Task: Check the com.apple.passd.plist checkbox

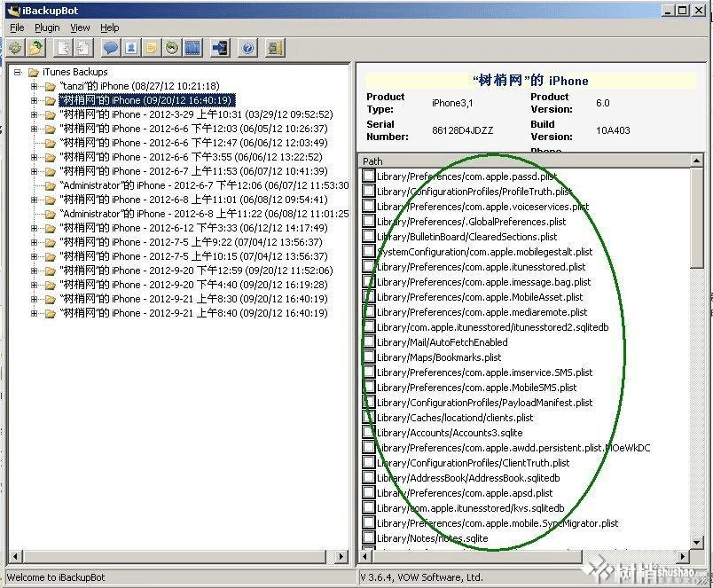Action: point(369,176)
